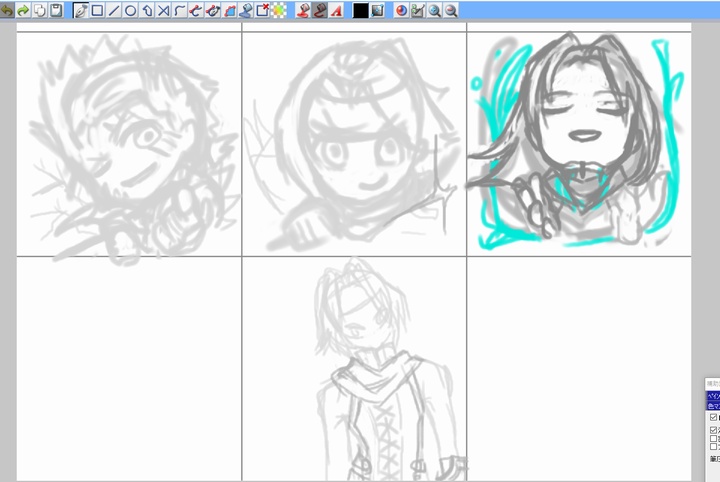Redo with the green arrow icon
720x482 pixels.
pos(23,10)
